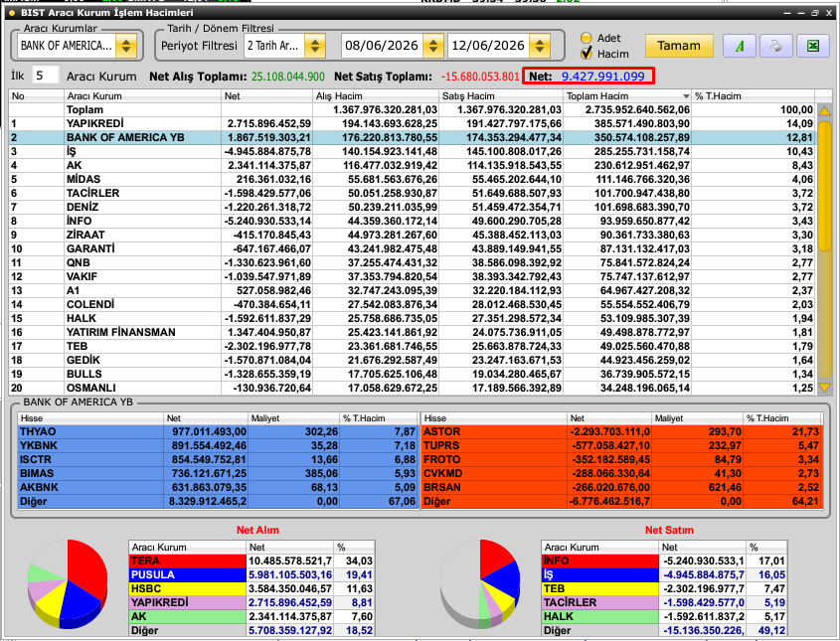
Task: Click the end date 12/06/2026 field
Action: (488, 46)
